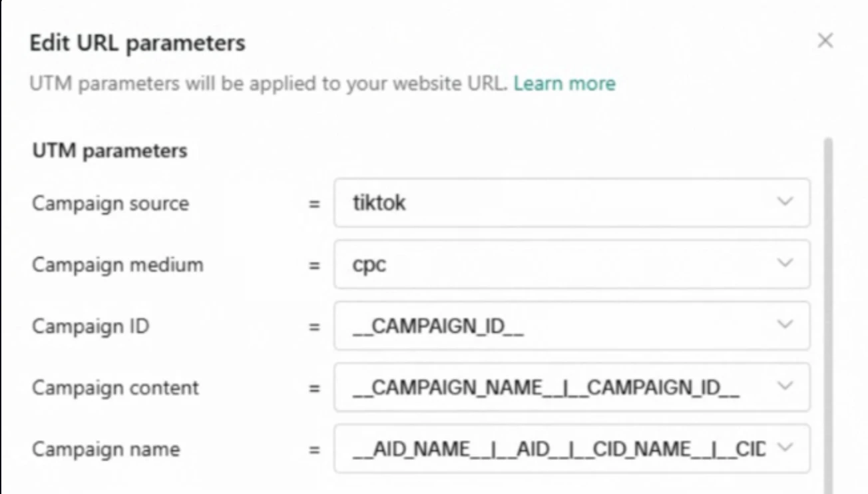Screen dimensions: 868x494
Task: Click the __AID_NAME__ campaign name field
Action: tap(546, 449)
